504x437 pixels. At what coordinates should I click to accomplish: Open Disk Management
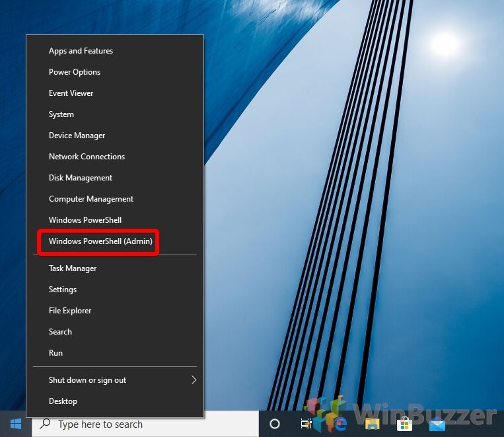[x=115, y=178]
